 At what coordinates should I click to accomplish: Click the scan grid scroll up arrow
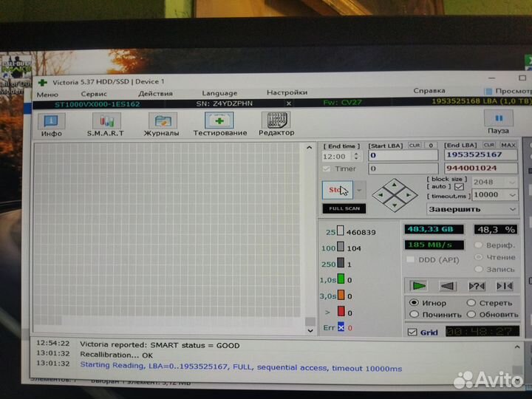click(x=309, y=148)
